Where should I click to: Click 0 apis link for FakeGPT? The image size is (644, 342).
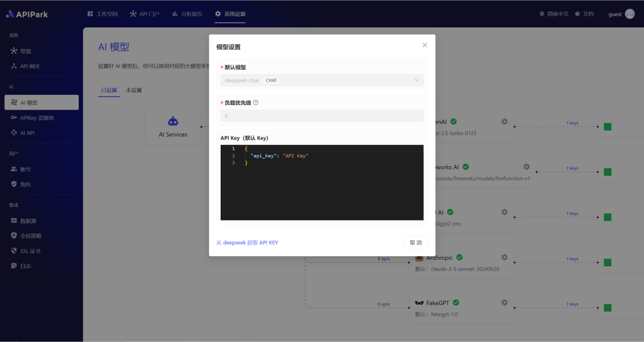383,304
